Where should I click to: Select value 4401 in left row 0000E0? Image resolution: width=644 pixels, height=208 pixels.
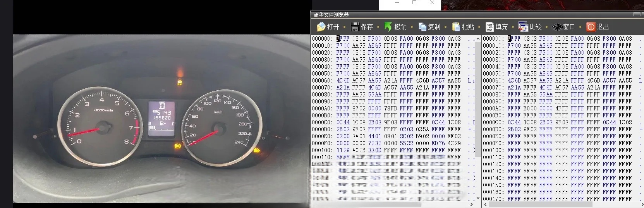(374, 136)
